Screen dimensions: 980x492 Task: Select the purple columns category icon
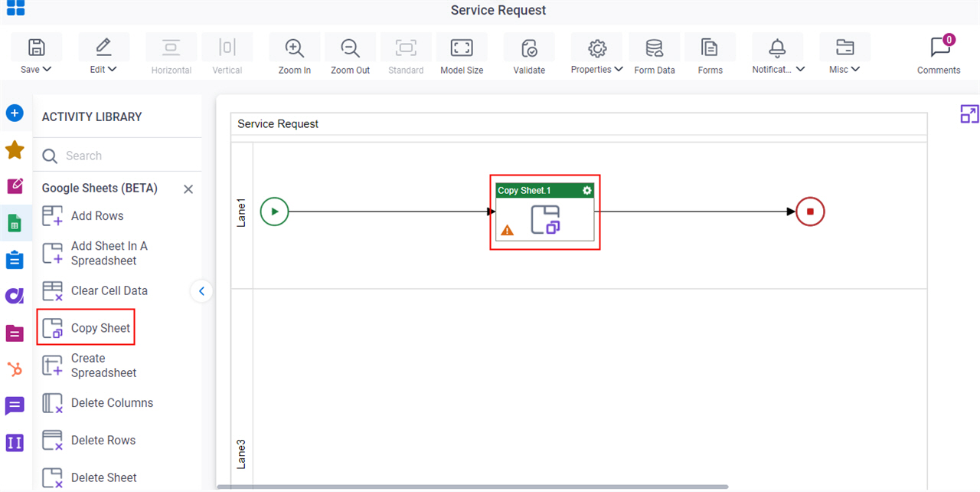pos(15,443)
